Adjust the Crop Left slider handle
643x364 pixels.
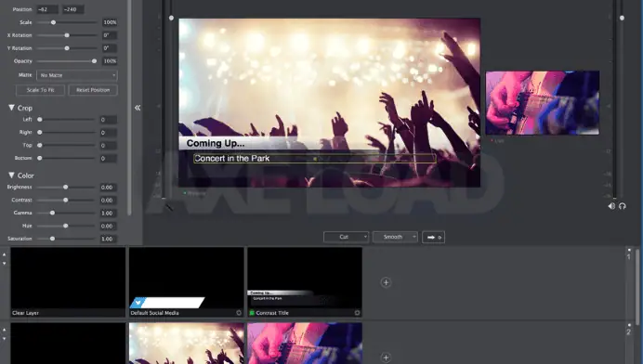point(40,120)
